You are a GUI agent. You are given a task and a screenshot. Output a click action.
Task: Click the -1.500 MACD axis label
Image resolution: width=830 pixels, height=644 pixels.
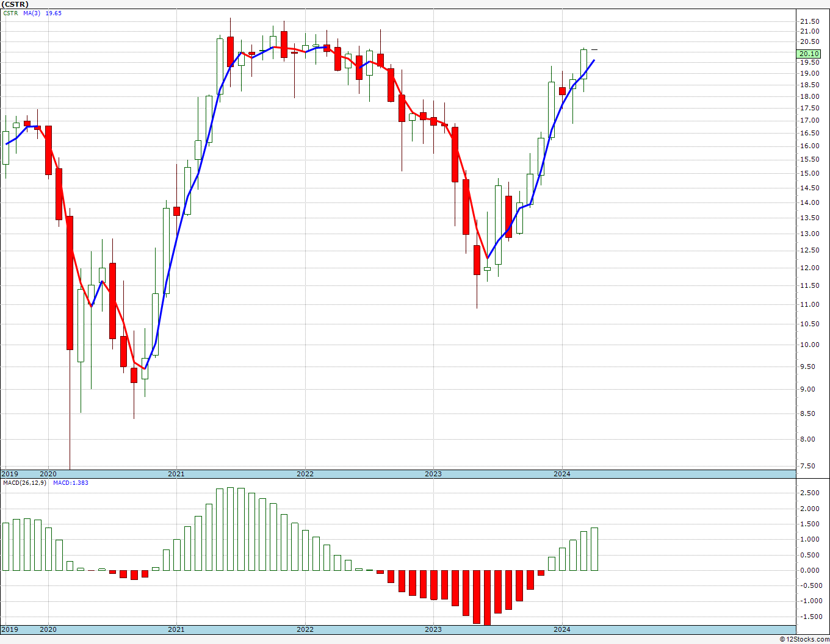tap(810, 617)
